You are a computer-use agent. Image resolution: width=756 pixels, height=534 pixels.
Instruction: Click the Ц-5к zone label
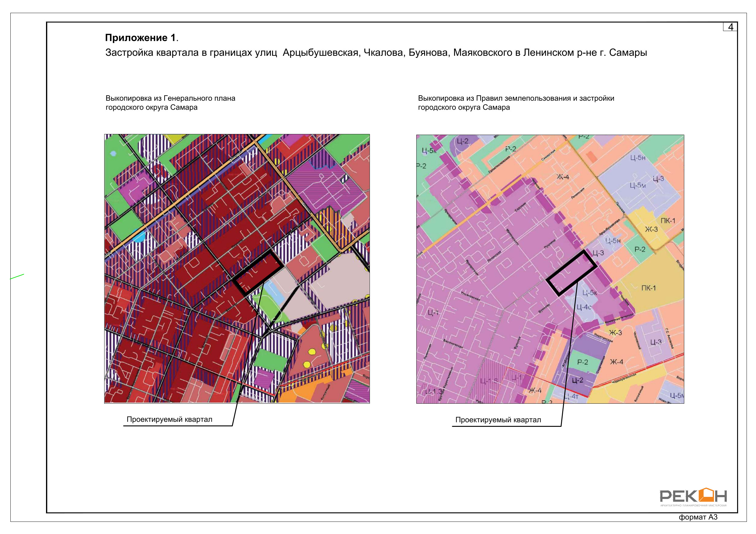589,293
